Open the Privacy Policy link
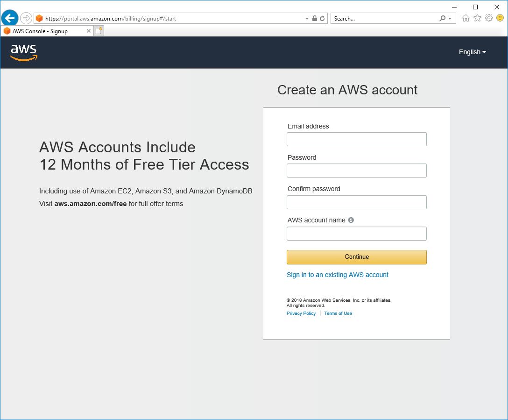This screenshot has width=508, height=420. (301, 313)
